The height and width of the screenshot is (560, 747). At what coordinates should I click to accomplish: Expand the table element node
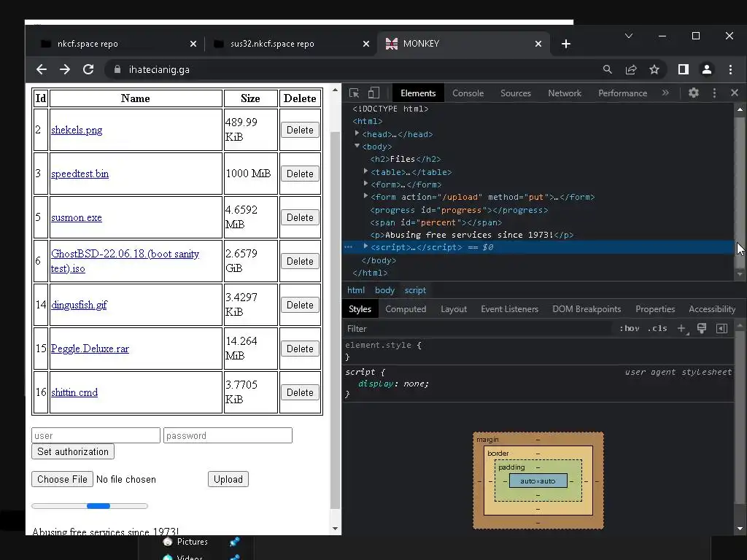coord(365,171)
